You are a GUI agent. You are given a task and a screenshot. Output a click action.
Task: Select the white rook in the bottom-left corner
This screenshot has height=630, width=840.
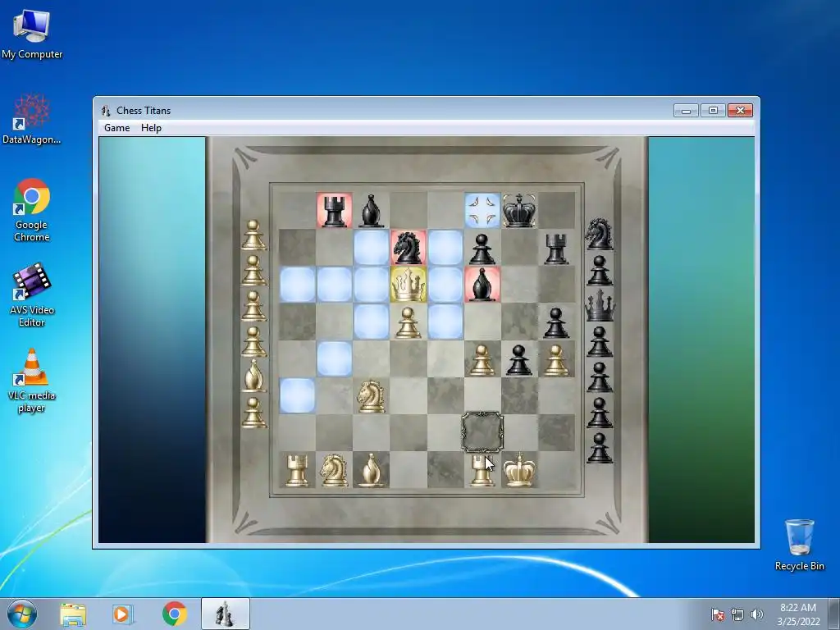pyautogui.click(x=297, y=470)
